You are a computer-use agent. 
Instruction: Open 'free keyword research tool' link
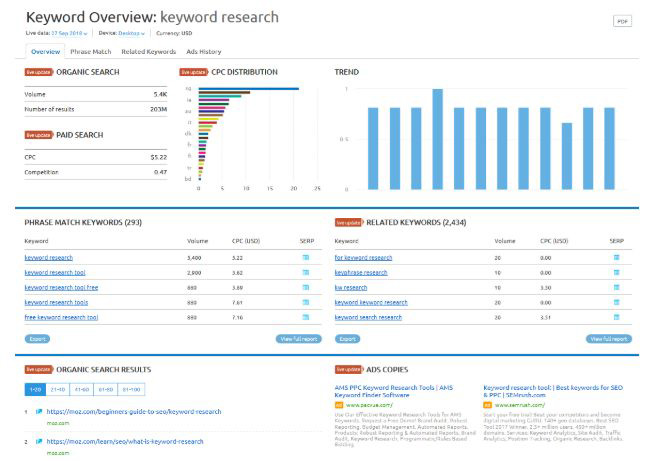61,317
